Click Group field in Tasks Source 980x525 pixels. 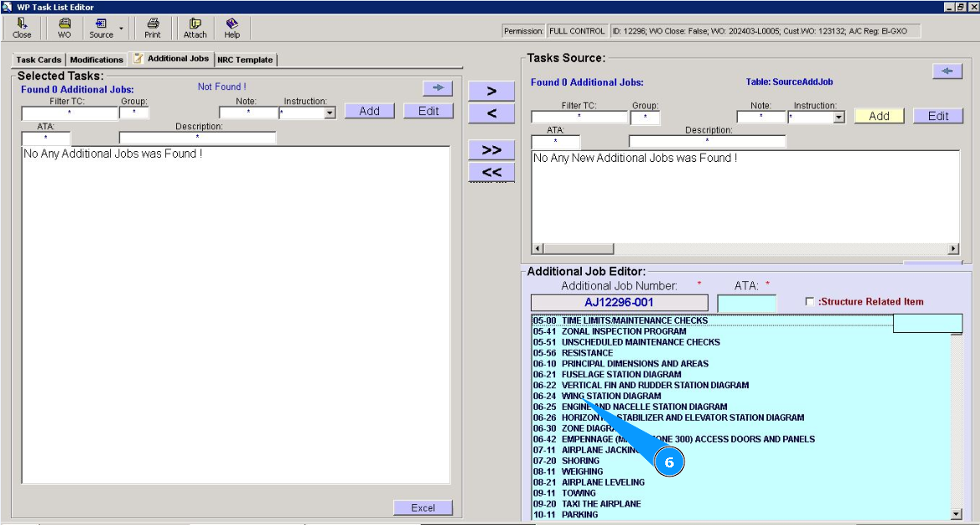(x=645, y=118)
